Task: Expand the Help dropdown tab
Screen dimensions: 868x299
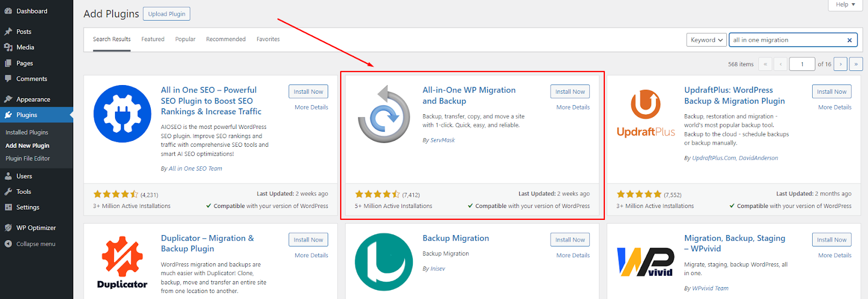Action: point(845,4)
